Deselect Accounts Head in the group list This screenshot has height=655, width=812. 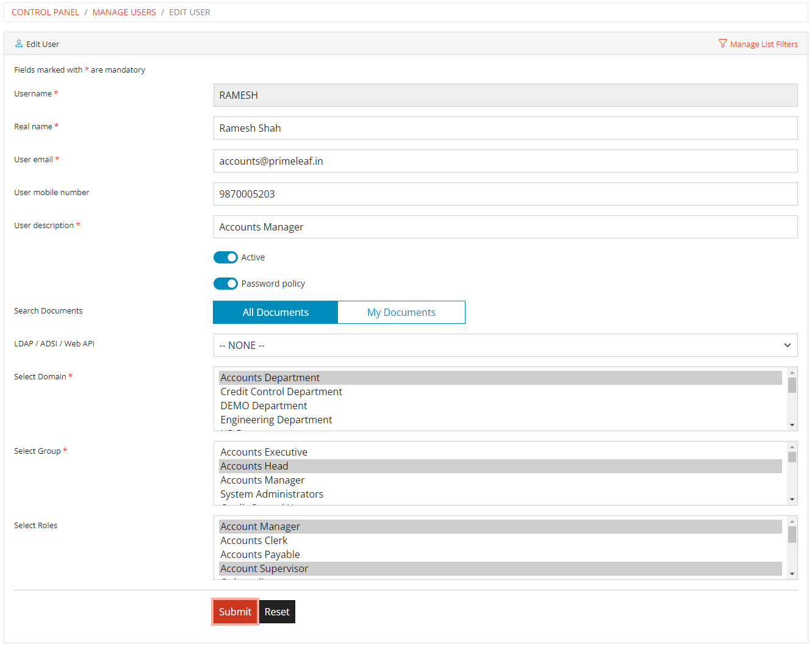(254, 465)
